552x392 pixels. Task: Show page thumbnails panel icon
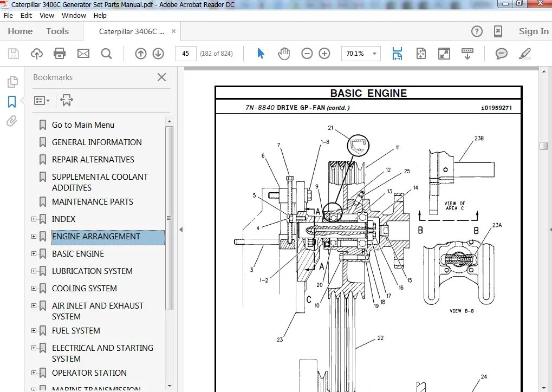click(12, 82)
